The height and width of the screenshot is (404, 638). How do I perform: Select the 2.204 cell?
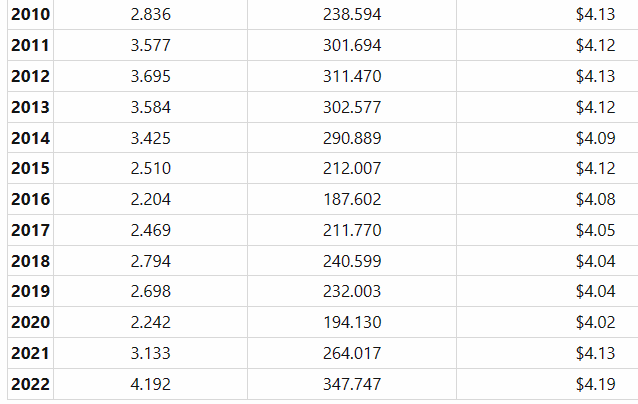pos(151,200)
